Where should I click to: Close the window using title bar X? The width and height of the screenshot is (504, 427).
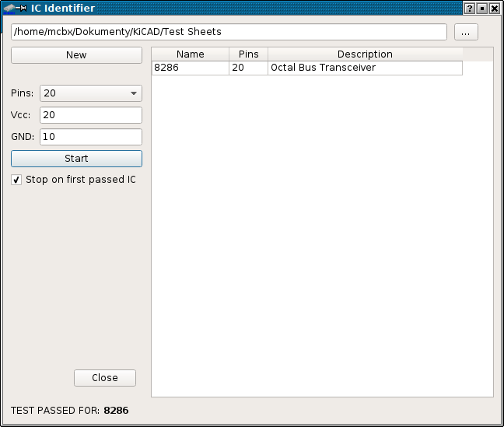pyautogui.click(x=494, y=9)
